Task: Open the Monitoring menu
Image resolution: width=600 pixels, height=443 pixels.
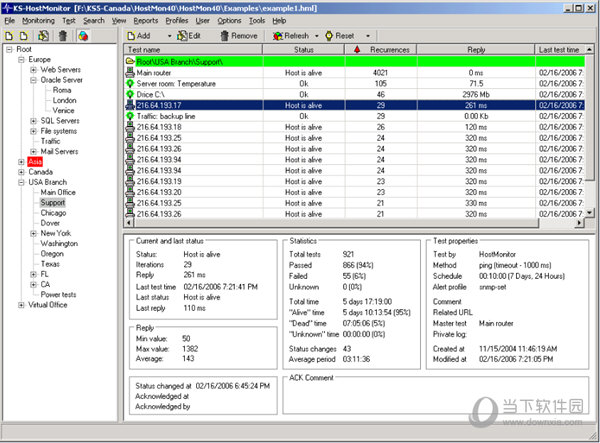Action: point(38,21)
